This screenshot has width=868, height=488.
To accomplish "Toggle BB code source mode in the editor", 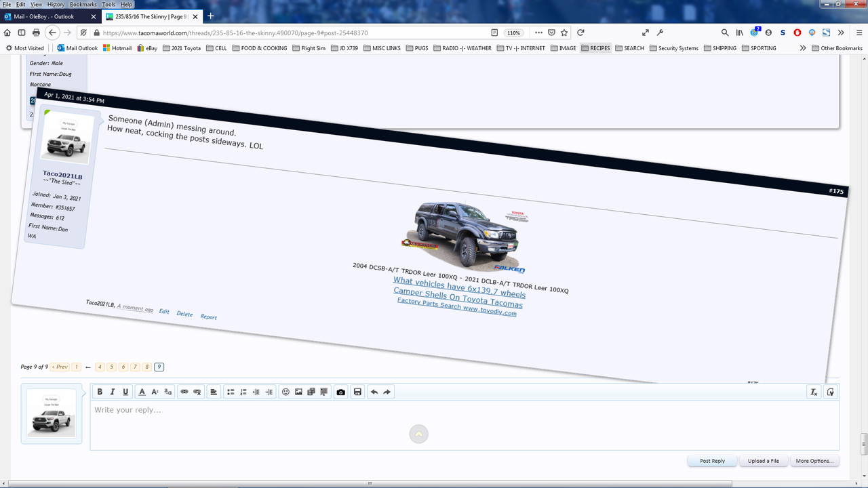I will pyautogui.click(x=831, y=392).
